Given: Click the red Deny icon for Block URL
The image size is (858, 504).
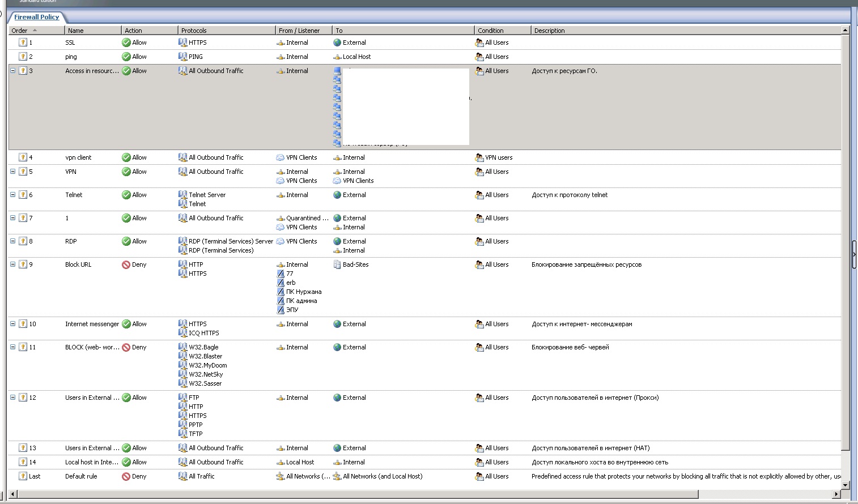Looking at the screenshot, I should pos(126,264).
